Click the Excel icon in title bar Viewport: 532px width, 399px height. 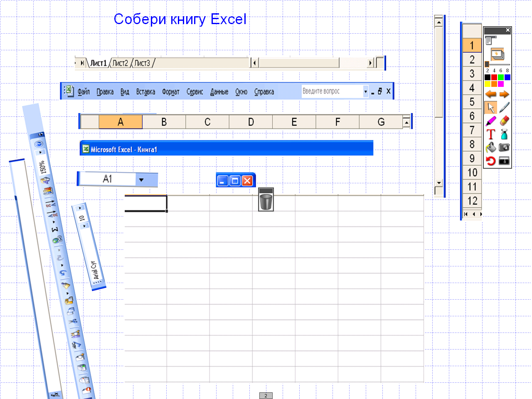(x=86, y=149)
